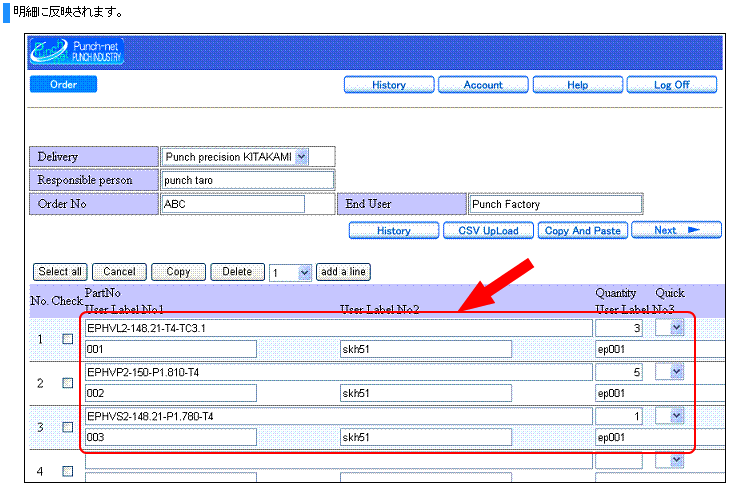Click the Order No field containing ABC
Screen dimensions: 729x487
233,204
